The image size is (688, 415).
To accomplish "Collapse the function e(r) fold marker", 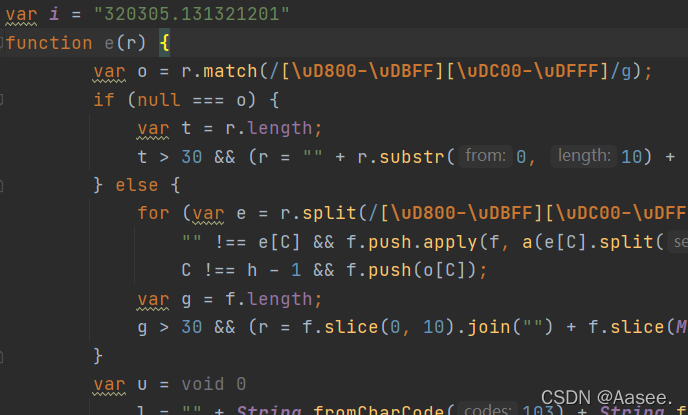I will click(x=1, y=43).
